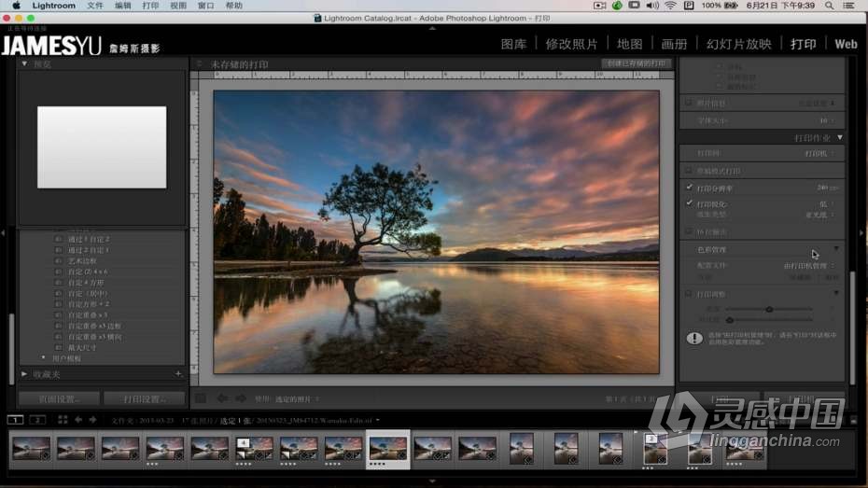Click the 打印设置 button
868x488 pixels.
pyautogui.click(x=144, y=398)
